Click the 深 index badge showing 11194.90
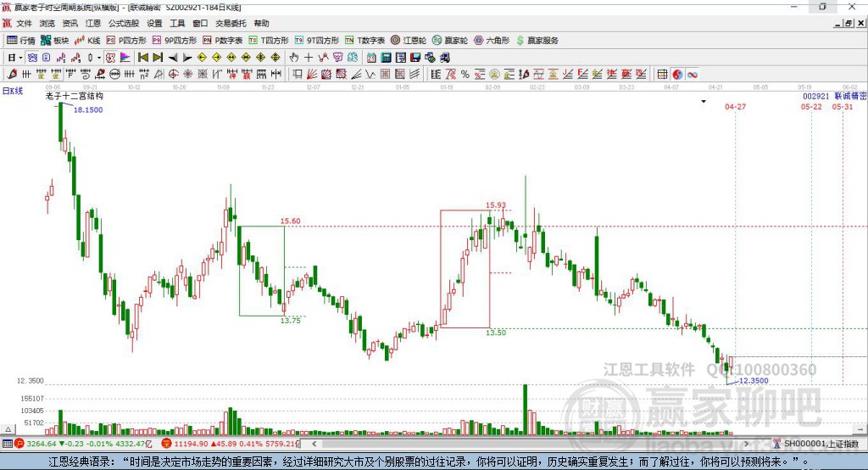 167,444
